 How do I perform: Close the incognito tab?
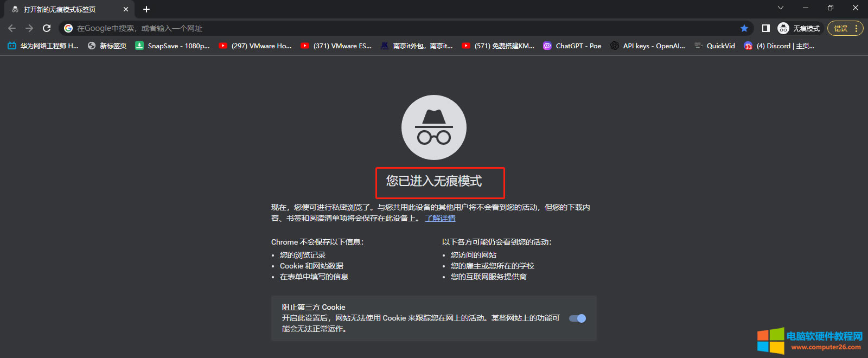tap(126, 9)
